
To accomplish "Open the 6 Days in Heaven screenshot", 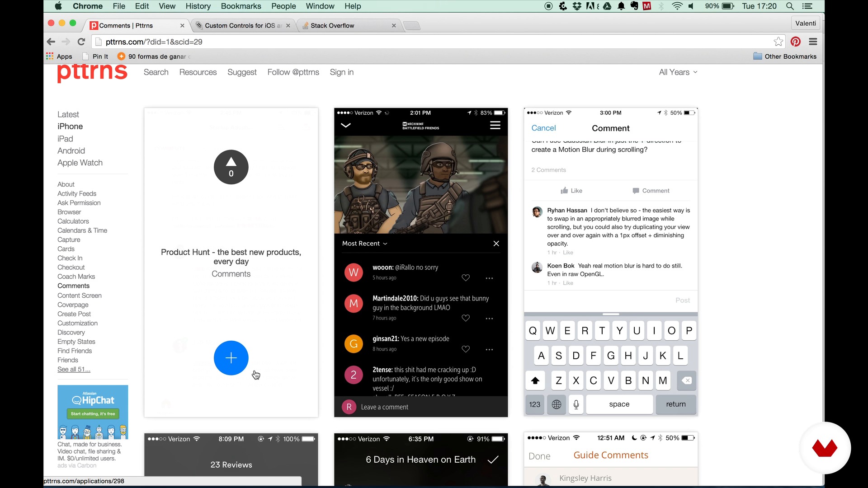I will (421, 459).
